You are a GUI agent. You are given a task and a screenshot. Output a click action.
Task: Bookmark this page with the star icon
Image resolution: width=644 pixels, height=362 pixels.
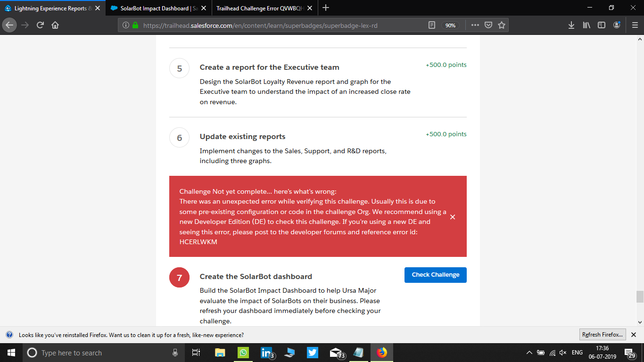coord(503,25)
